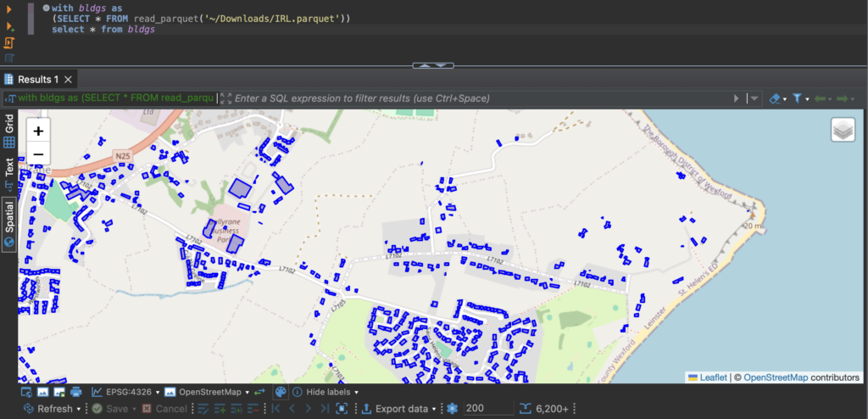The height and width of the screenshot is (419, 868).
Task: Switch to the Text view side tab
Action: pos(9,173)
